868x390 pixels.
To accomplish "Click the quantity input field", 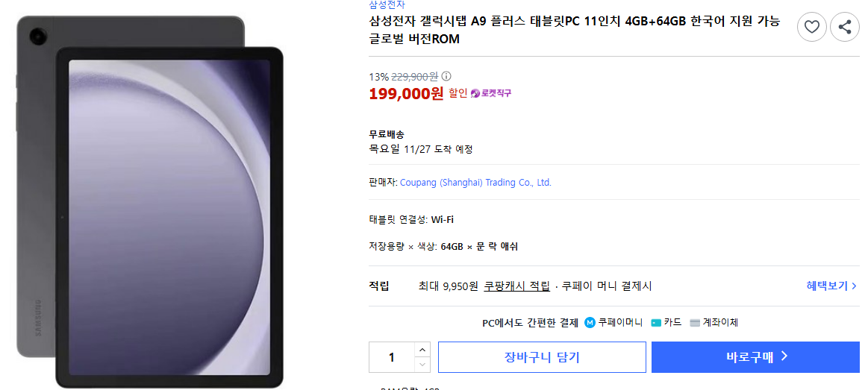I will 392,357.
